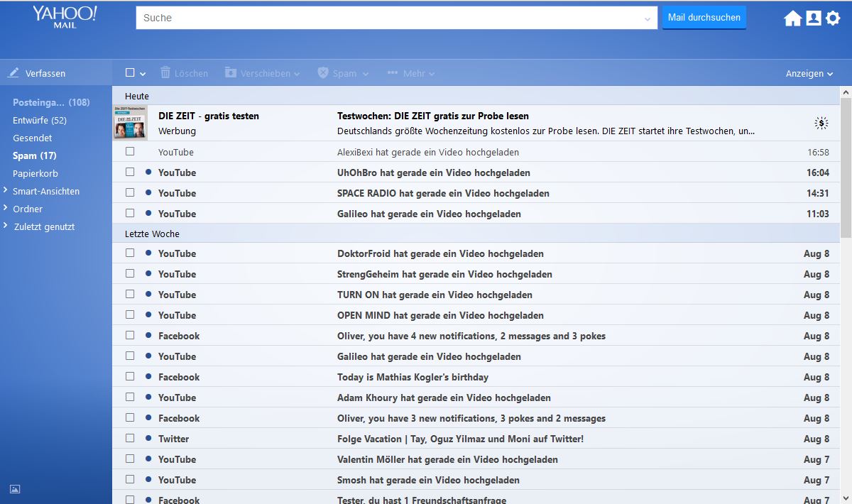This screenshot has width=852, height=504.
Task: Open Testwochen DIE ZEIT ad link
Action: coord(433,116)
